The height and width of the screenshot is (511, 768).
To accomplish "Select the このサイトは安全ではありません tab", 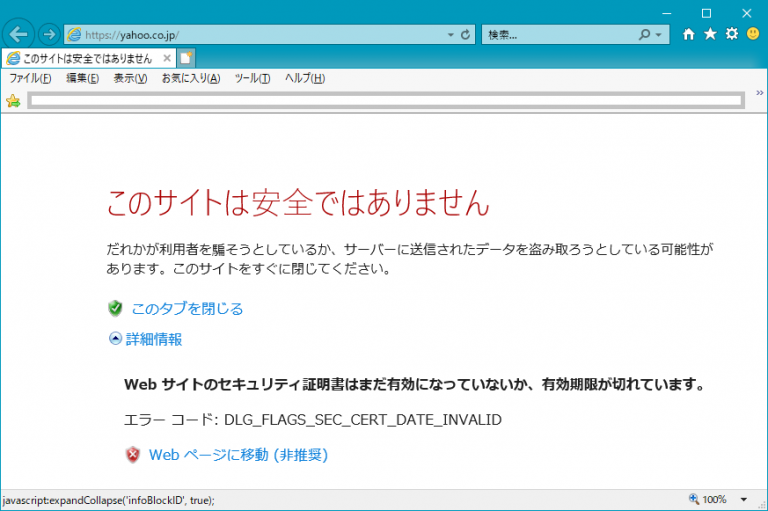I will [87, 58].
